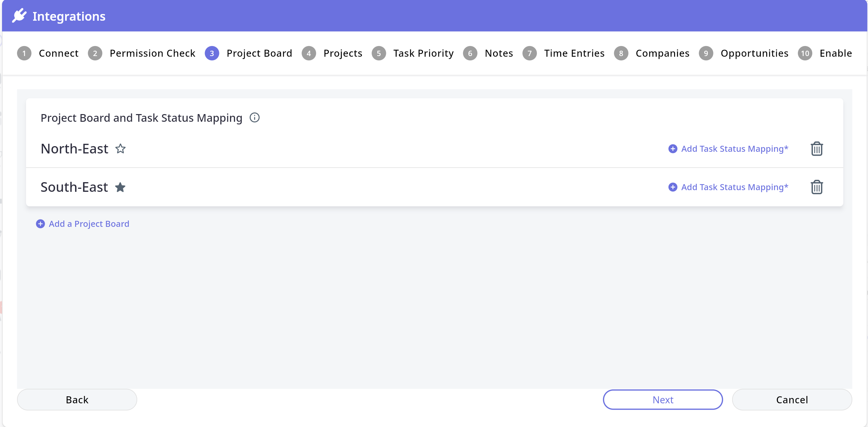Screen dimensions: 868x427
Task: Click the plus icon for South-East status mapping
Action: pos(673,187)
